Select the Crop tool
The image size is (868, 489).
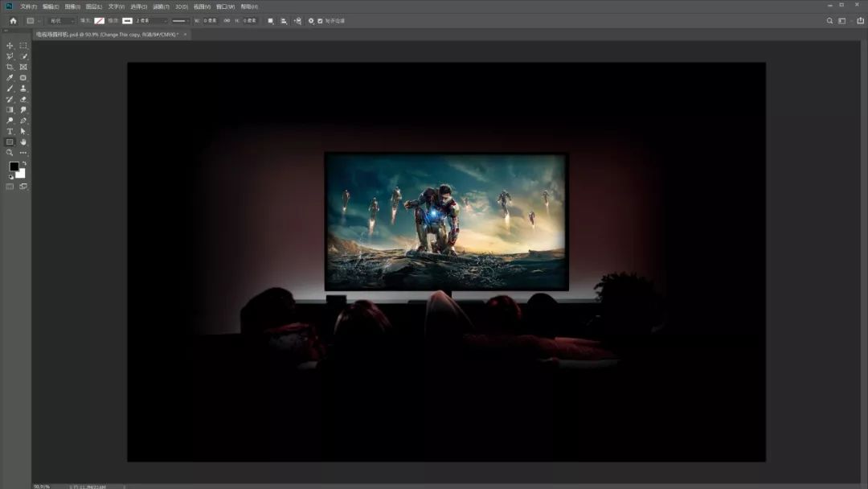tap(10, 67)
